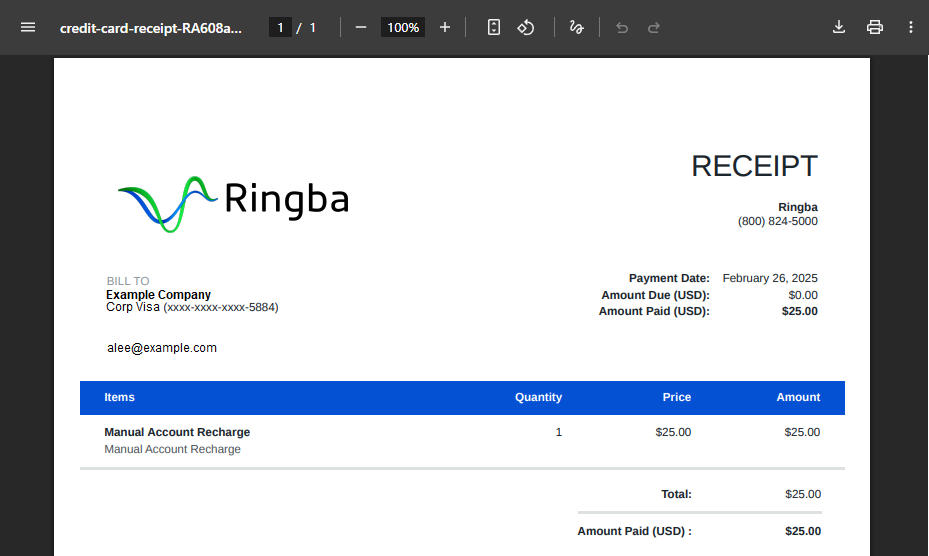Click the Payment Date label
The image size is (929, 556).
pos(669,278)
